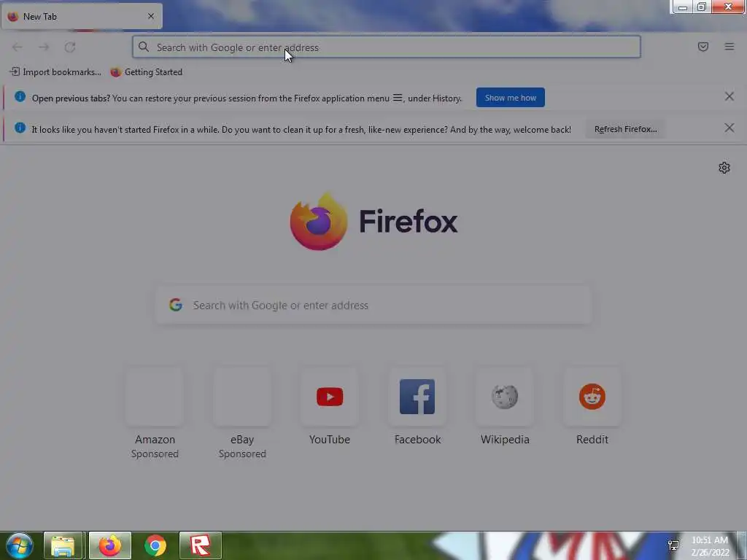Viewport: 747px width, 560px height.
Task: Open the Reddit shortcut tile
Action: 592,397
